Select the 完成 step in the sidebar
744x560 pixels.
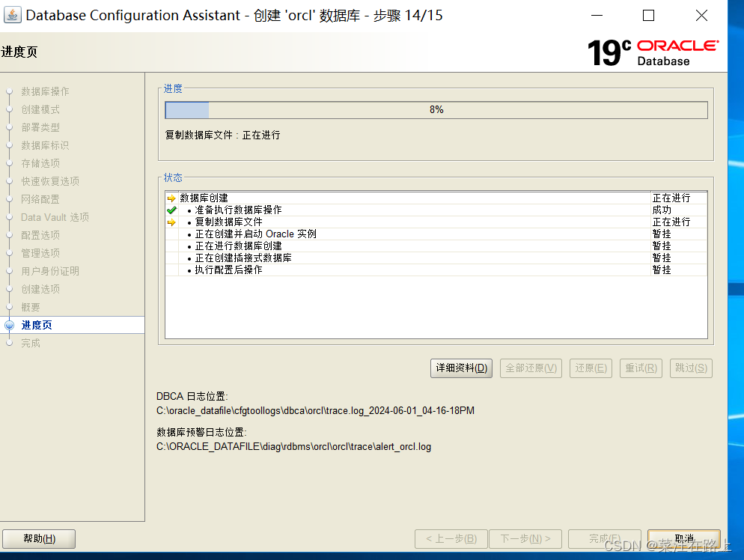point(31,343)
